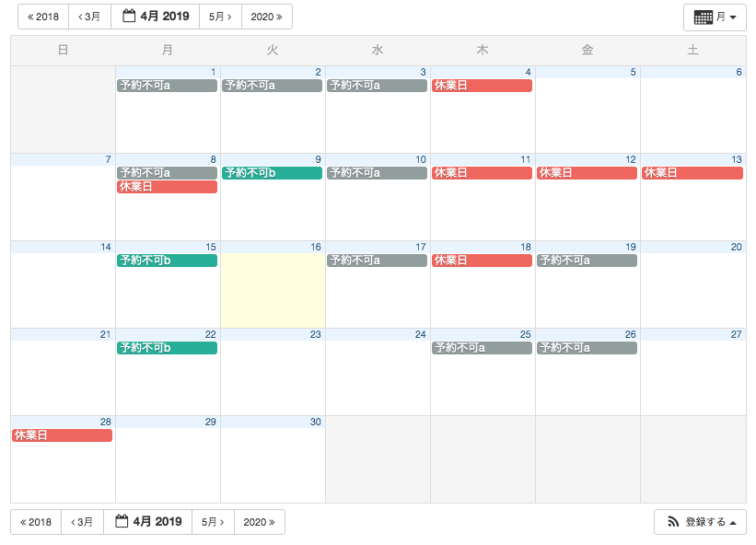Go to previous year 2018 in top bar

[43, 17]
